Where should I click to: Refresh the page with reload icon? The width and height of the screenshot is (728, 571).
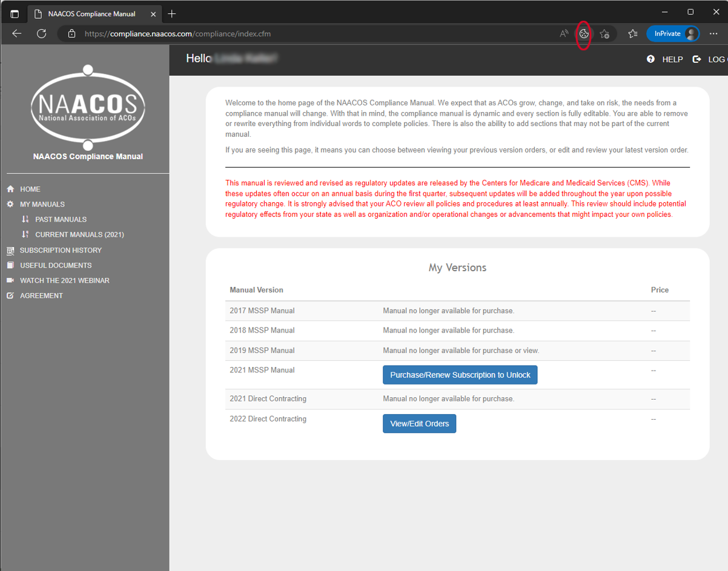pos(41,34)
